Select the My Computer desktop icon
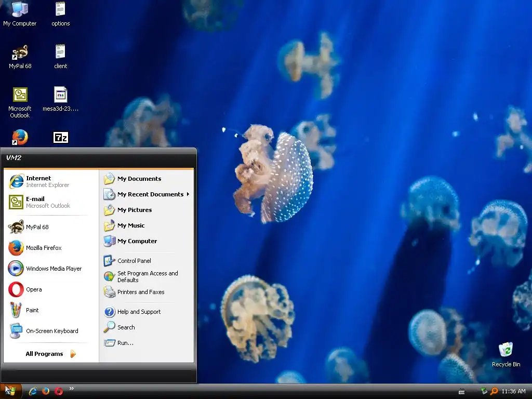This screenshot has height=399, width=532. click(x=20, y=14)
